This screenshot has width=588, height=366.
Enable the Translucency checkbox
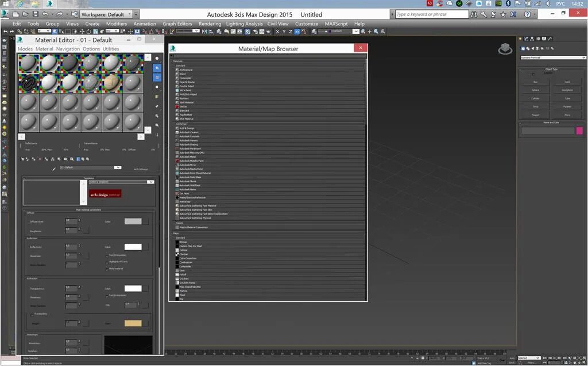[32, 315]
